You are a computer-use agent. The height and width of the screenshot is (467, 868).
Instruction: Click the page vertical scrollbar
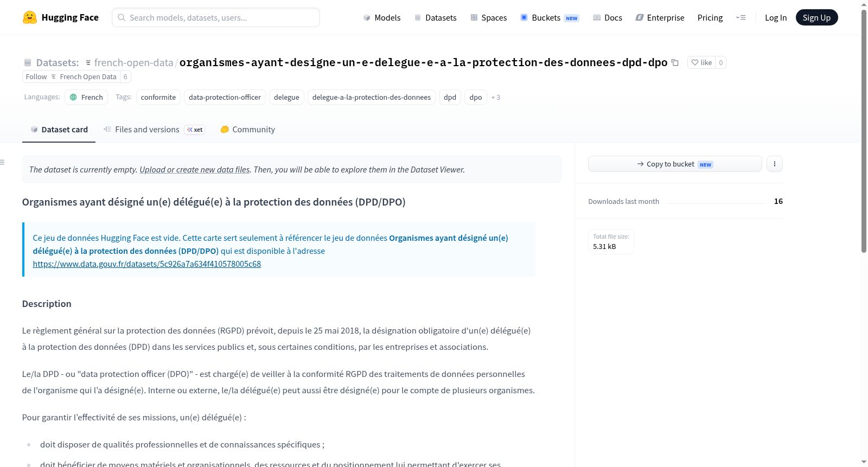pyautogui.click(x=864, y=131)
